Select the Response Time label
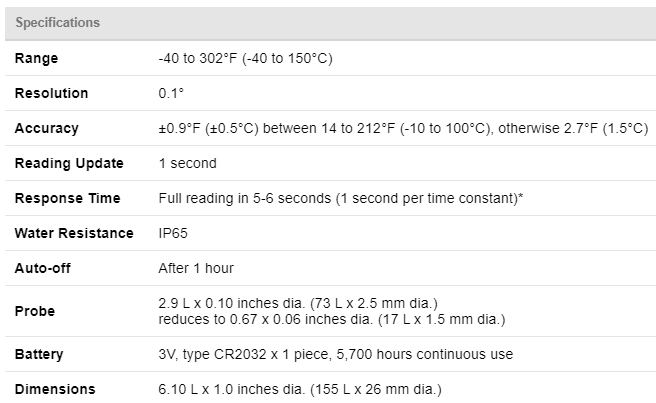Screen dimensions: 656x403 [x=67, y=198]
